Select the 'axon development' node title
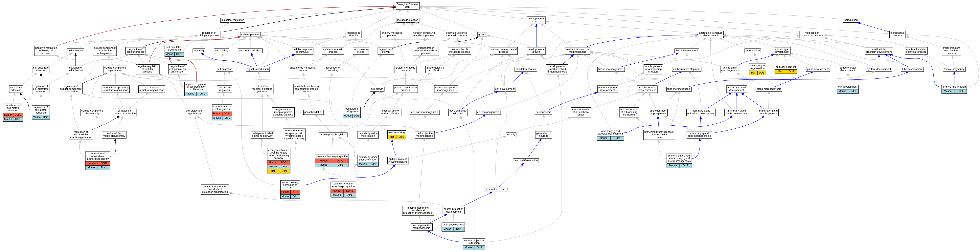 (x=453, y=225)
